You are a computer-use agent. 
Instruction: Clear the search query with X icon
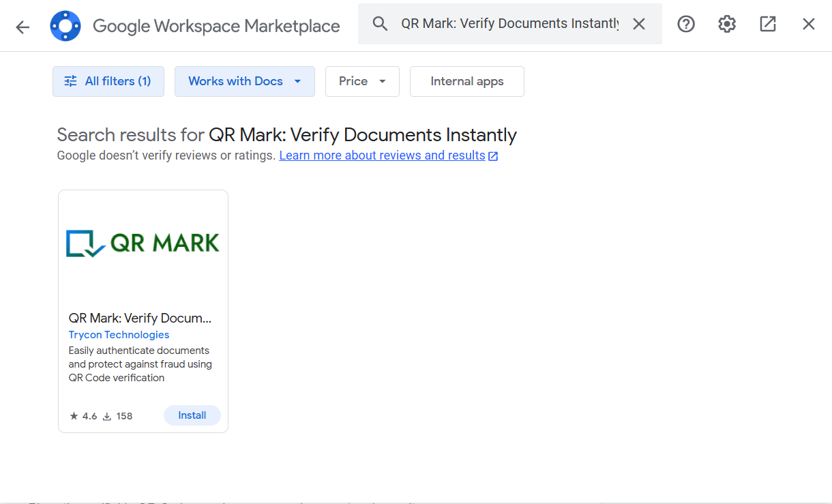[x=638, y=24]
